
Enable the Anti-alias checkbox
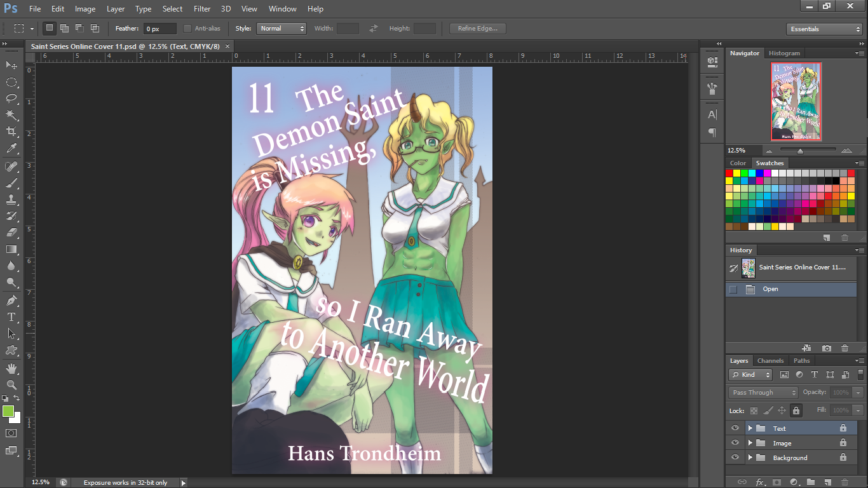coord(187,29)
